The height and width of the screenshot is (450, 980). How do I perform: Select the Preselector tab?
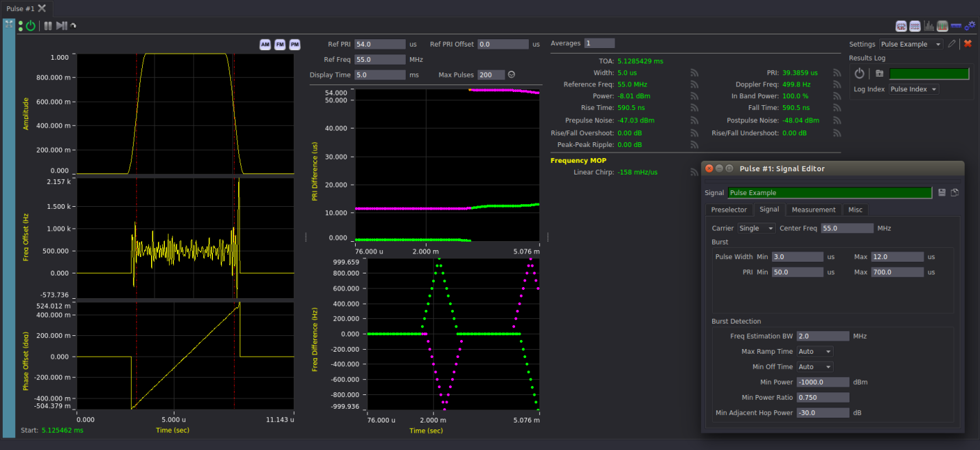pos(729,210)
